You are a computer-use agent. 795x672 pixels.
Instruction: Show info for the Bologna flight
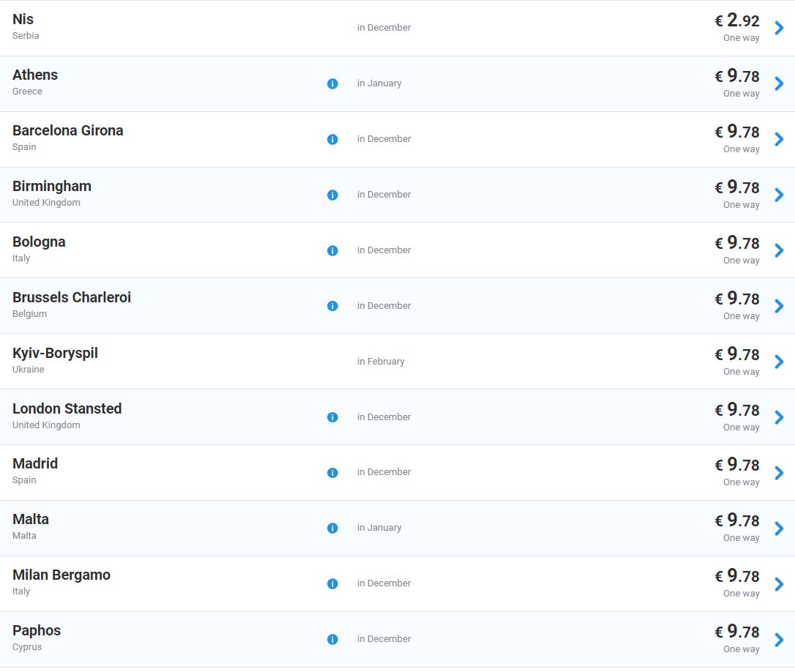pos(332,250)
